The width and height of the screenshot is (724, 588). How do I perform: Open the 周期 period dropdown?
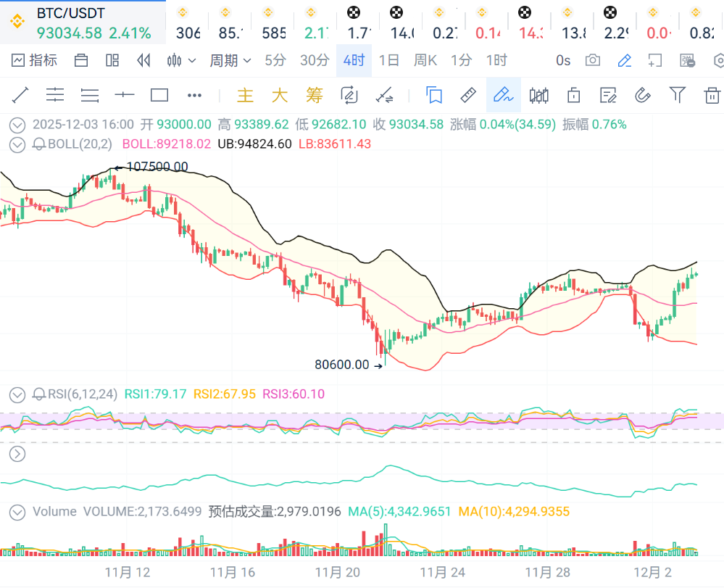[x=230, y=60]
